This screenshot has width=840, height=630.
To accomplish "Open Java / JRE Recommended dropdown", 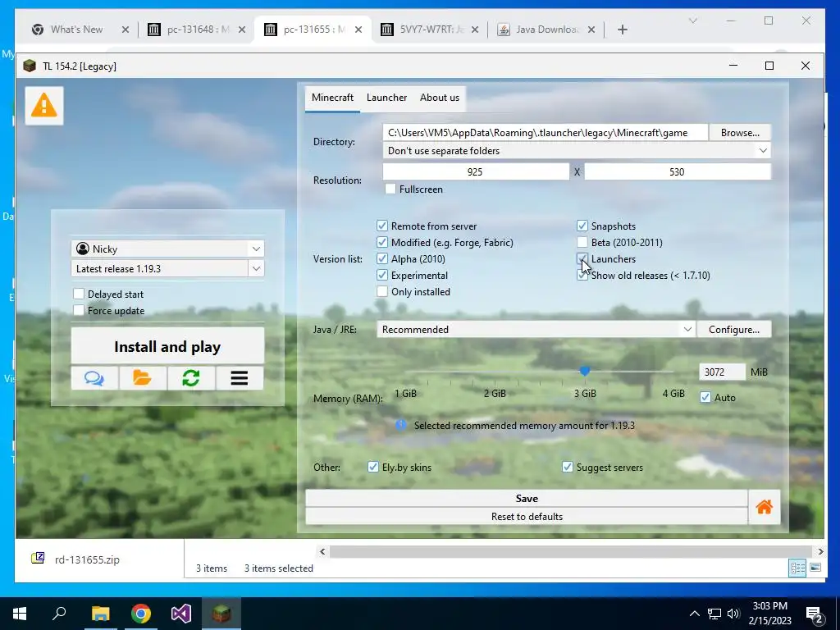I will 536,330.
